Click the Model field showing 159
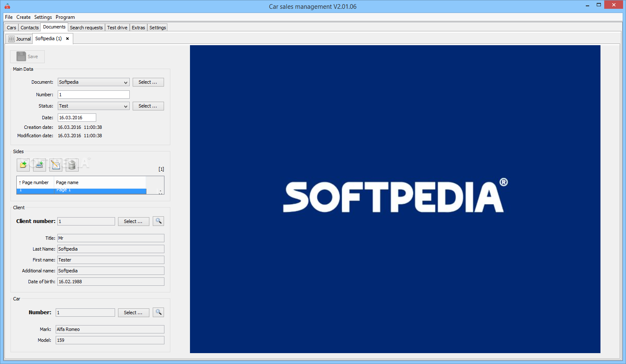 pos(110,340)
